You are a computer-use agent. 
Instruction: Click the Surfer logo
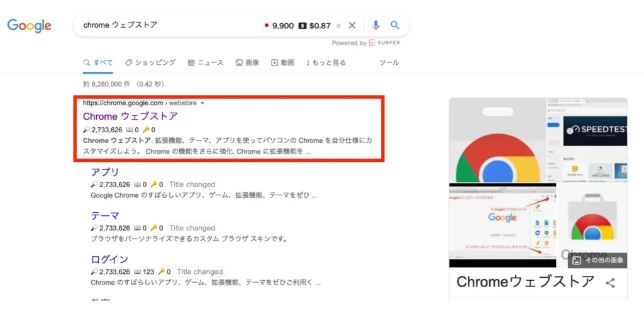coord(384,43)
